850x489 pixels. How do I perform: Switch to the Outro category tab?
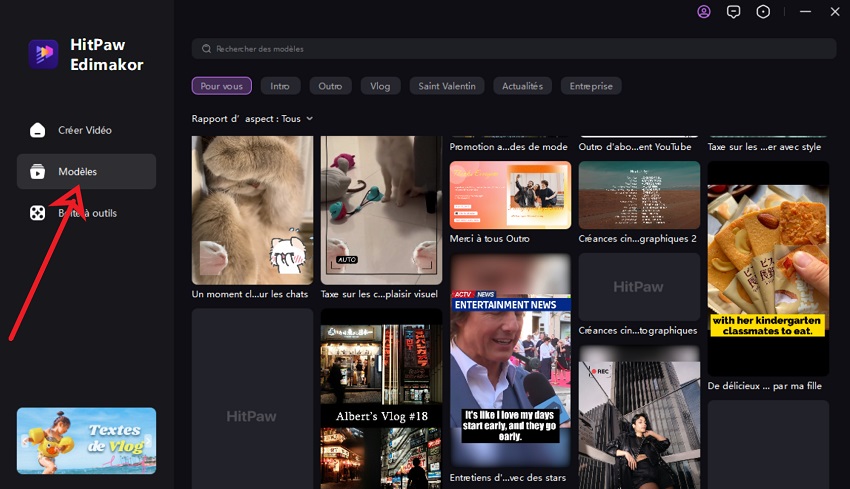(330, 86)
